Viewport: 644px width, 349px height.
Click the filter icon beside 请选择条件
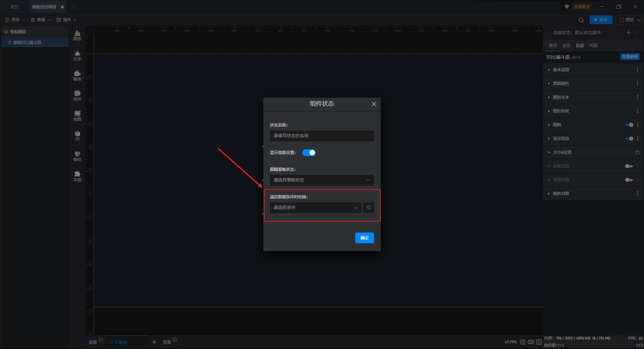click(x=368, y=208)
